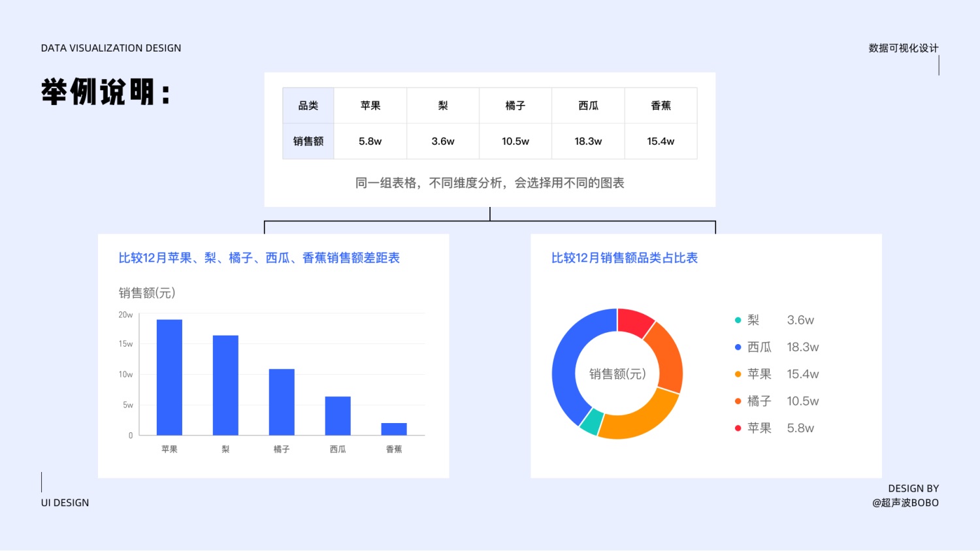This screenshot has height=551, width=980.
Task: Select the red donut segment
Action: (x=634, y=321)
